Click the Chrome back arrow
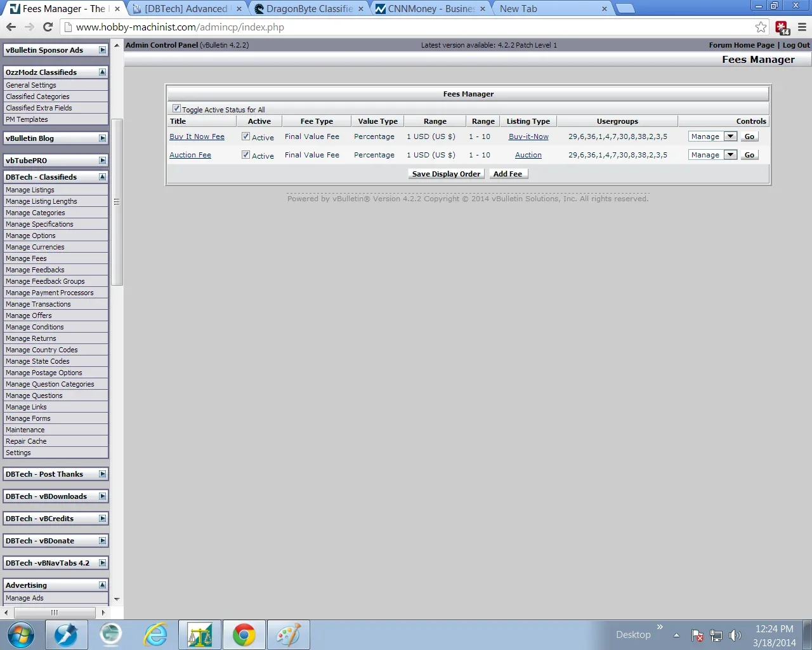812x650 pixels. [x=11, y=27]
